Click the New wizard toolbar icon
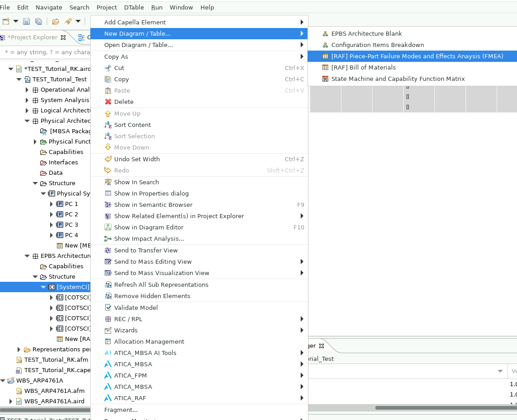Screen dimensions: 517x420 tap(6, 21)
